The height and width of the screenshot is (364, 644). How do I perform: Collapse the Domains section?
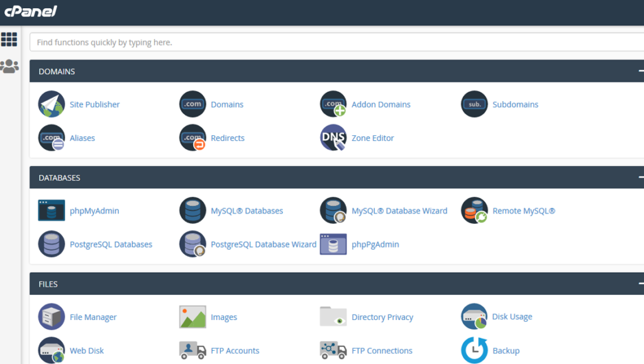641,71
